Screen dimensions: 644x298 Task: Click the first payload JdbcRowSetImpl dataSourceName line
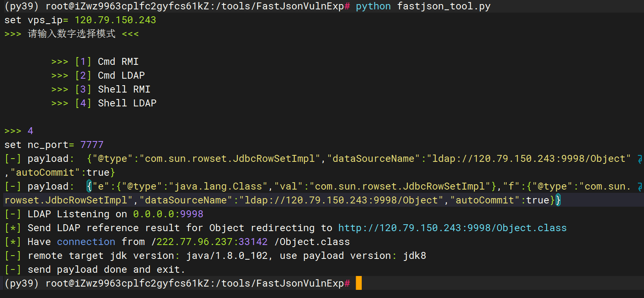pos(318,159)
